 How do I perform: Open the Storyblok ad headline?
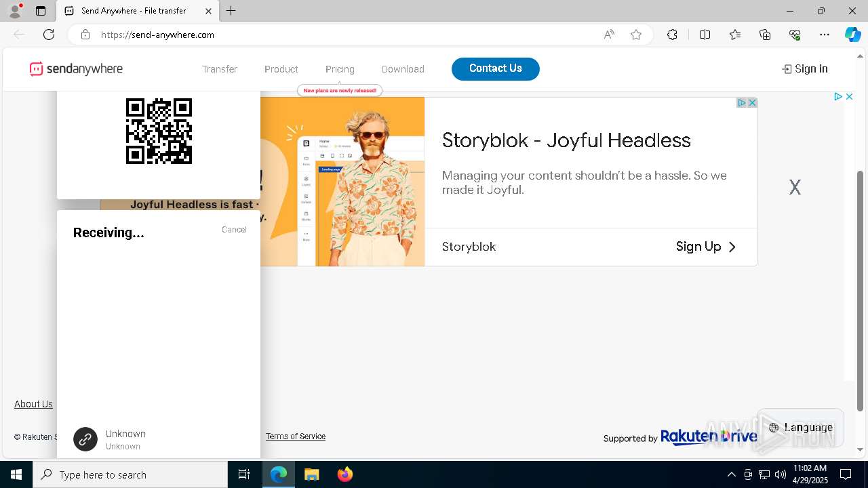click(x=566, y=140)
